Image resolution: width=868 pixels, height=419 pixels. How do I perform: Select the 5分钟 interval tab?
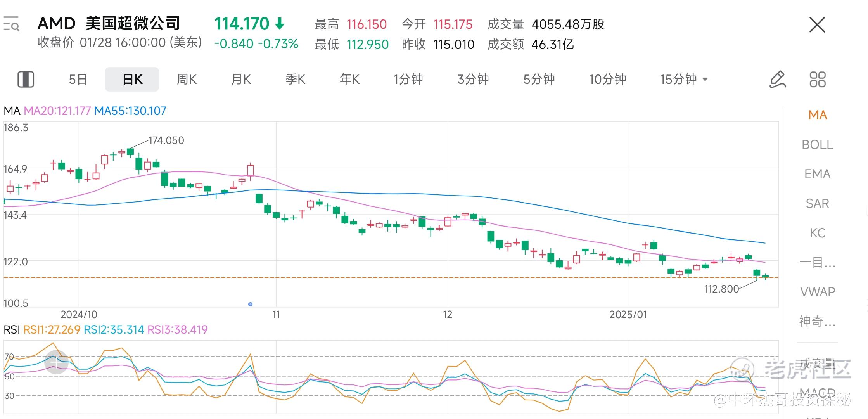[x=539, y=79]
